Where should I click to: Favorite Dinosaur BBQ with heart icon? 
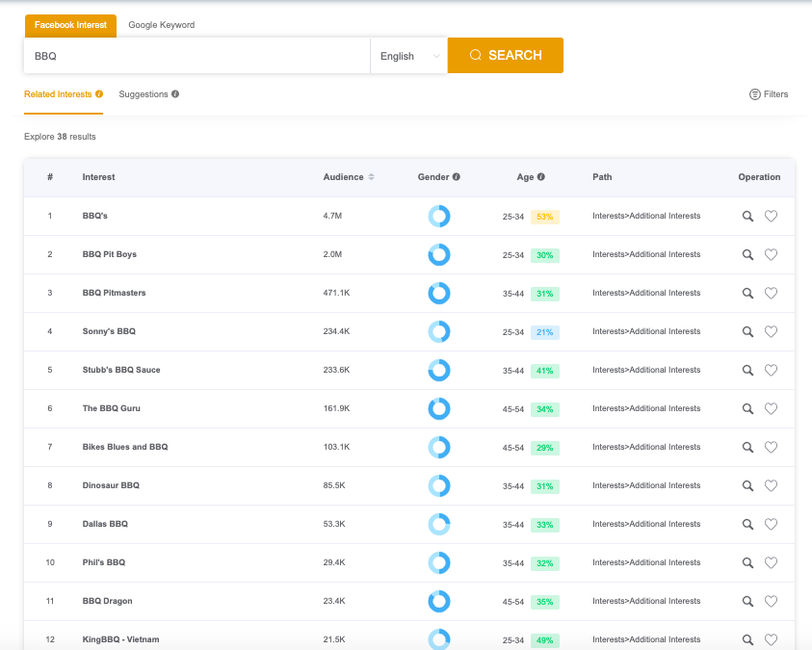pos(772,486)
